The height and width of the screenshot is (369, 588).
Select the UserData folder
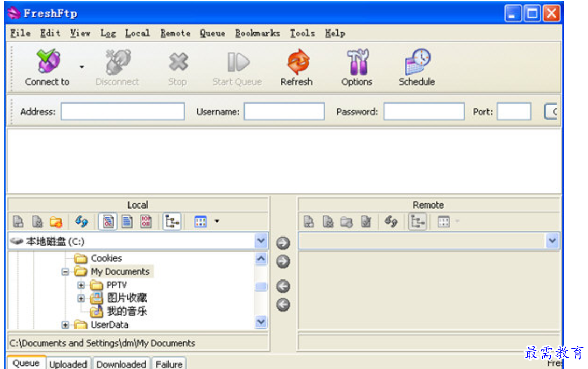109,325
